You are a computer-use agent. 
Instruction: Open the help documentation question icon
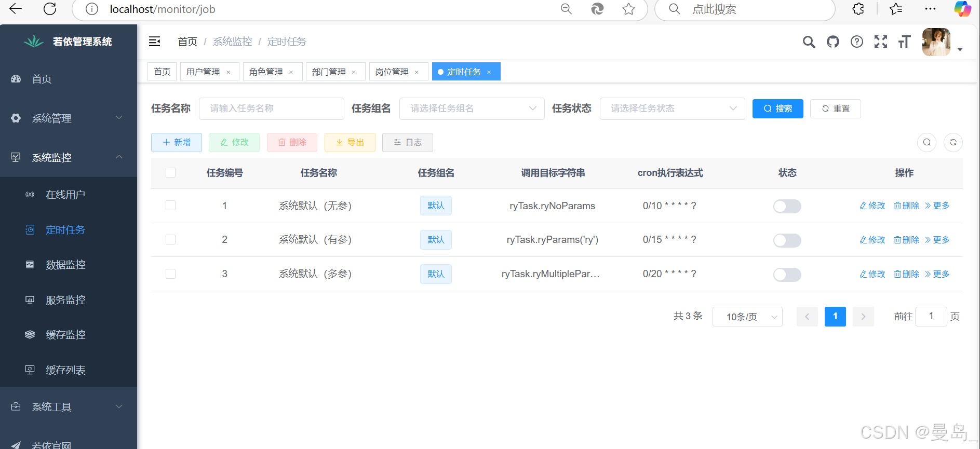(857, 42)
